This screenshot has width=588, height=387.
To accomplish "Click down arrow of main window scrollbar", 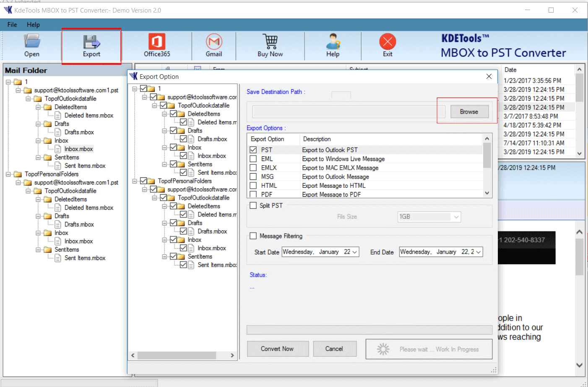I will 580,365.
